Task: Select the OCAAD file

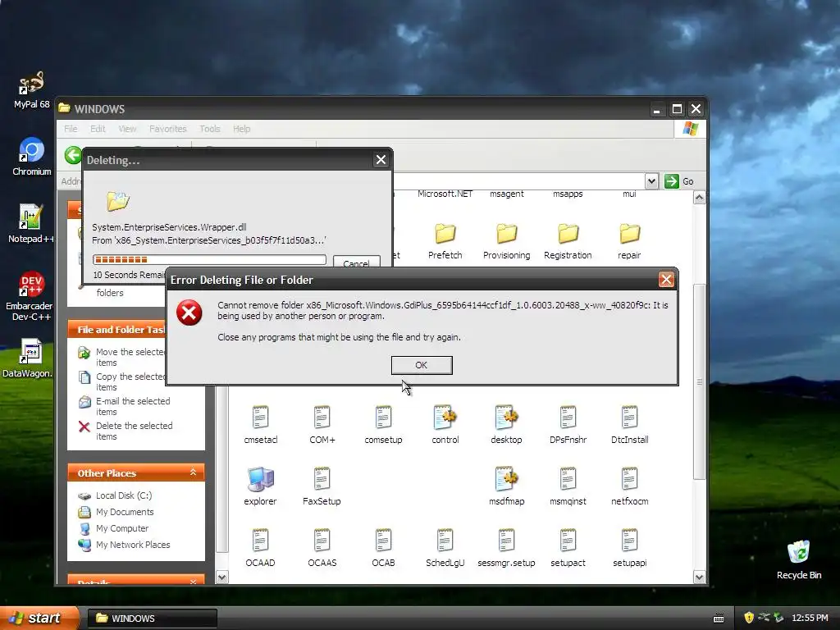Action: tap(260, 548)
